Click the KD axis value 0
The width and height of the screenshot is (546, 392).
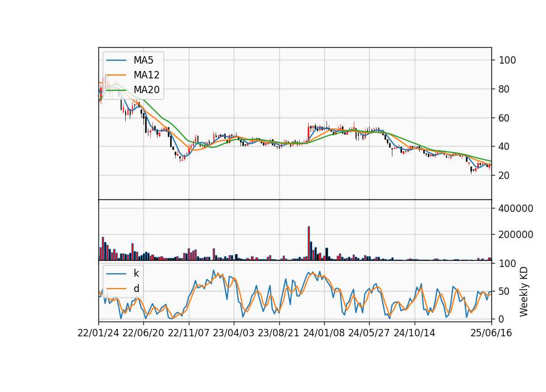tap(502, 319)
